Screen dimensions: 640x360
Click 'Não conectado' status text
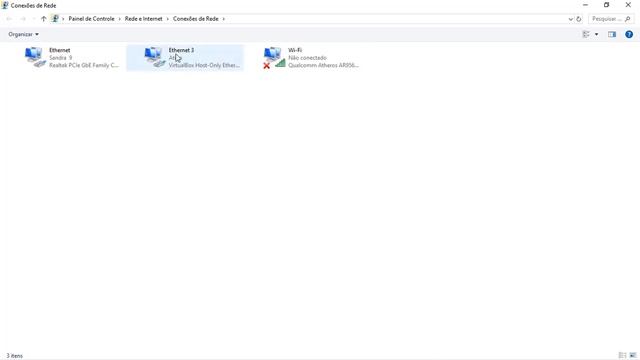[x=307, y=58]
